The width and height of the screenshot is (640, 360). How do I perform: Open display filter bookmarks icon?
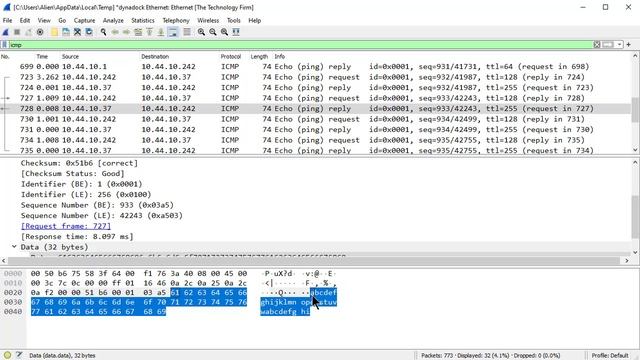(x=4, y=44)
